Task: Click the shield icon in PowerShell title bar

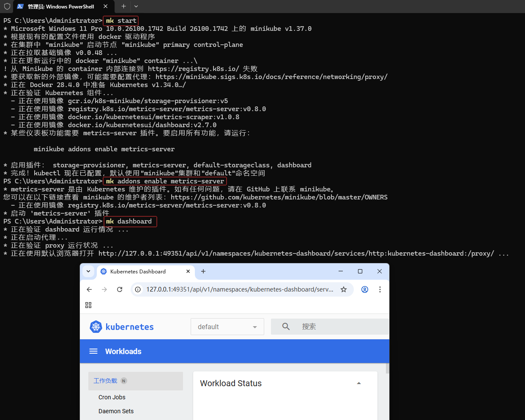Action: point(7,6)
